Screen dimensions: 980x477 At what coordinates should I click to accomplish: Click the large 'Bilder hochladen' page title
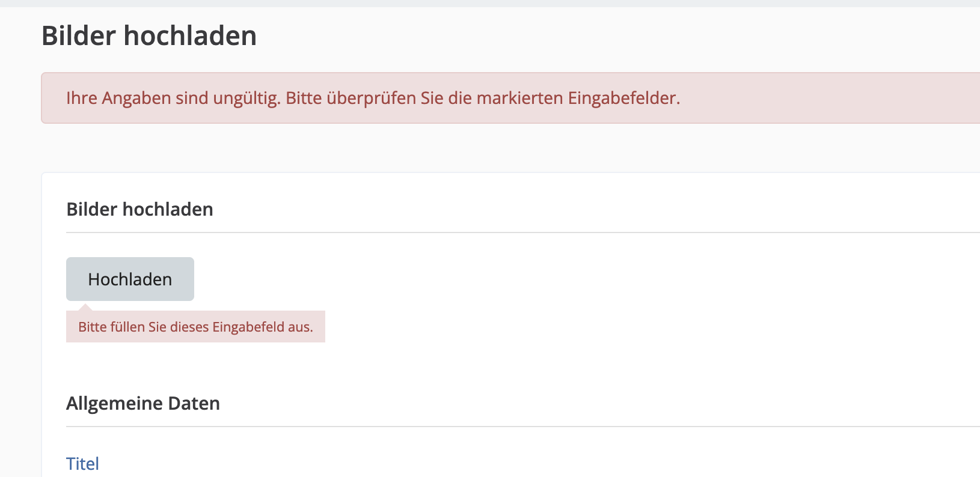149,36
